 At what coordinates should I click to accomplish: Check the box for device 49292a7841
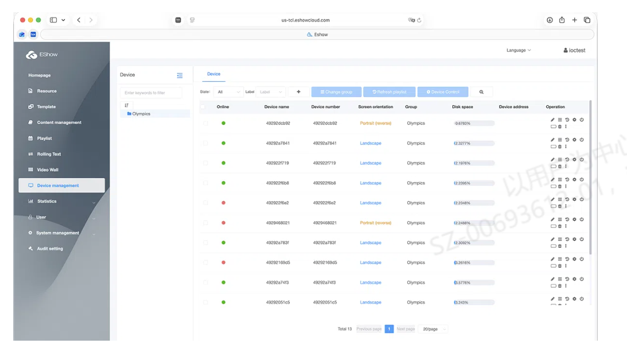205,143
